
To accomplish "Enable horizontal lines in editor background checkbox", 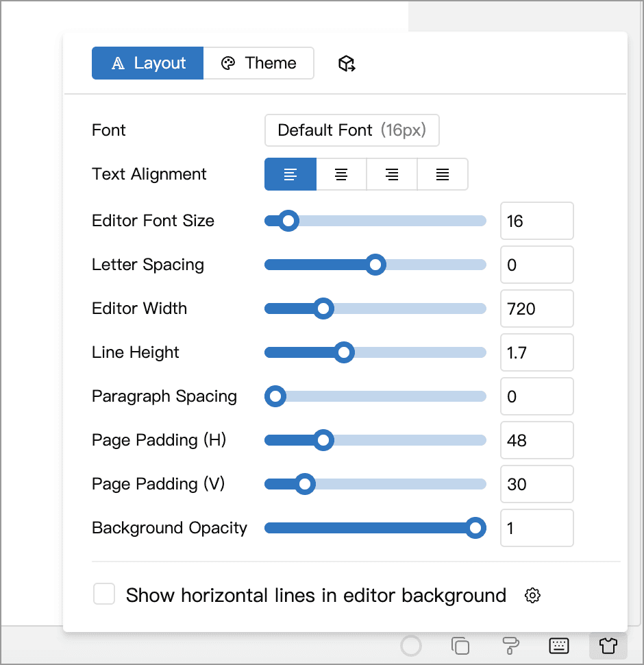I will tap(104, 594).
